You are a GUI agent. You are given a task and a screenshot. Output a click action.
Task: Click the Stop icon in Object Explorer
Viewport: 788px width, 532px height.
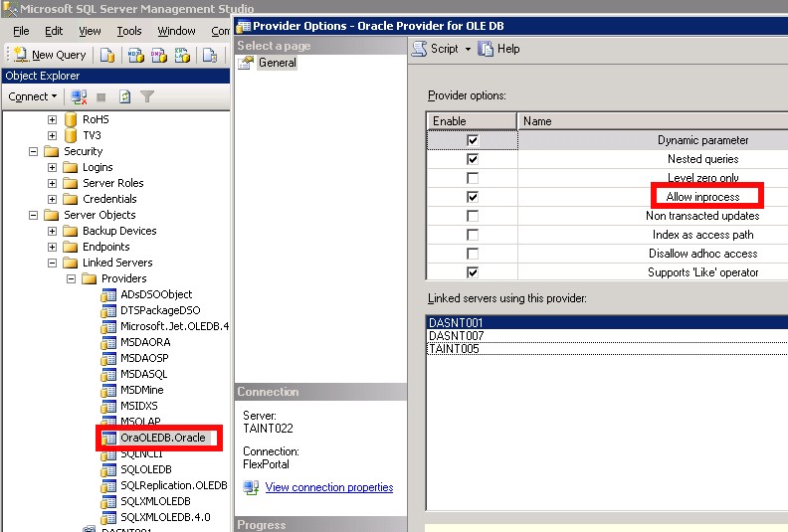click(x=101, y=97)
